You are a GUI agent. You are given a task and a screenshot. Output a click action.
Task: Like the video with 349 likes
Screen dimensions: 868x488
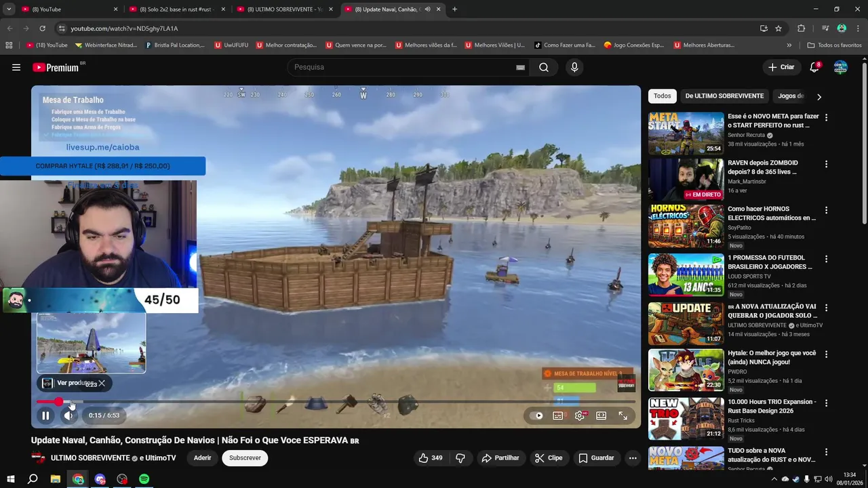tap(431, 458)
